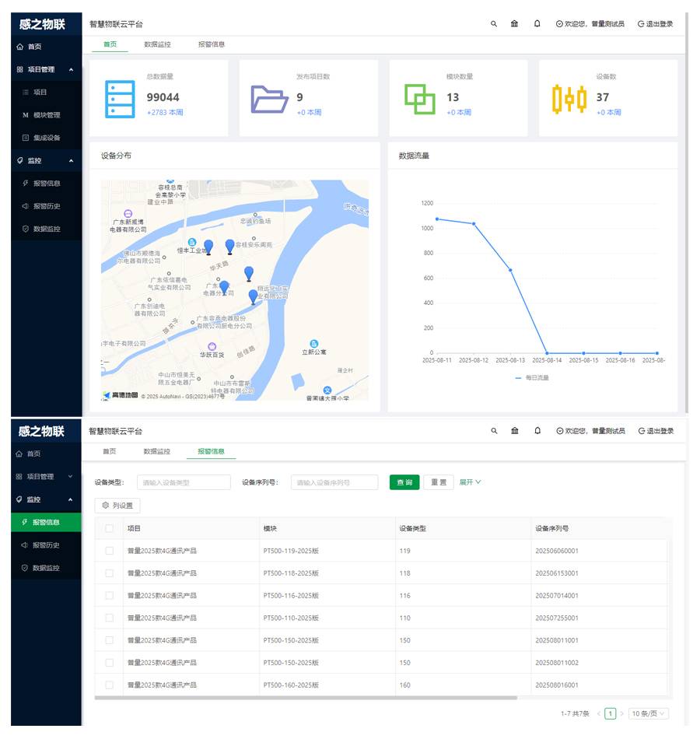700x739 pixels.
Task: Expand more filters with 展开
Action: [x=470, y=482]
